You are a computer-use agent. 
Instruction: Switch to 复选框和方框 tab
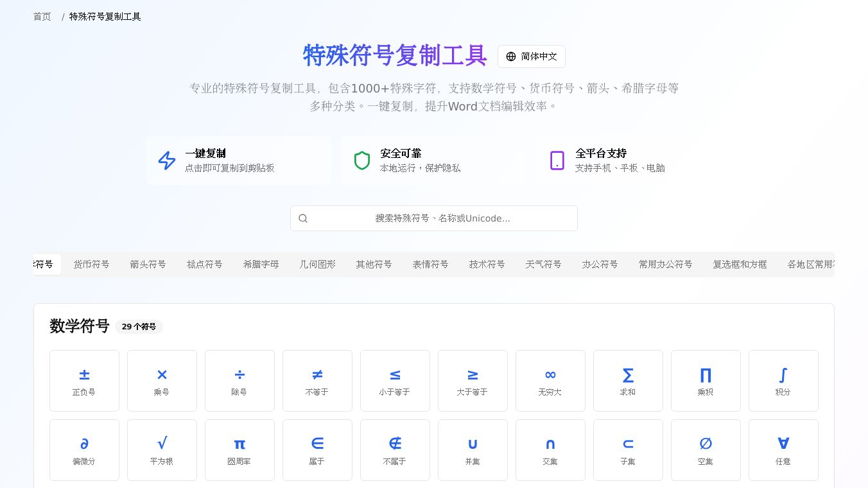pyautogui.click(x=740, y=265)
